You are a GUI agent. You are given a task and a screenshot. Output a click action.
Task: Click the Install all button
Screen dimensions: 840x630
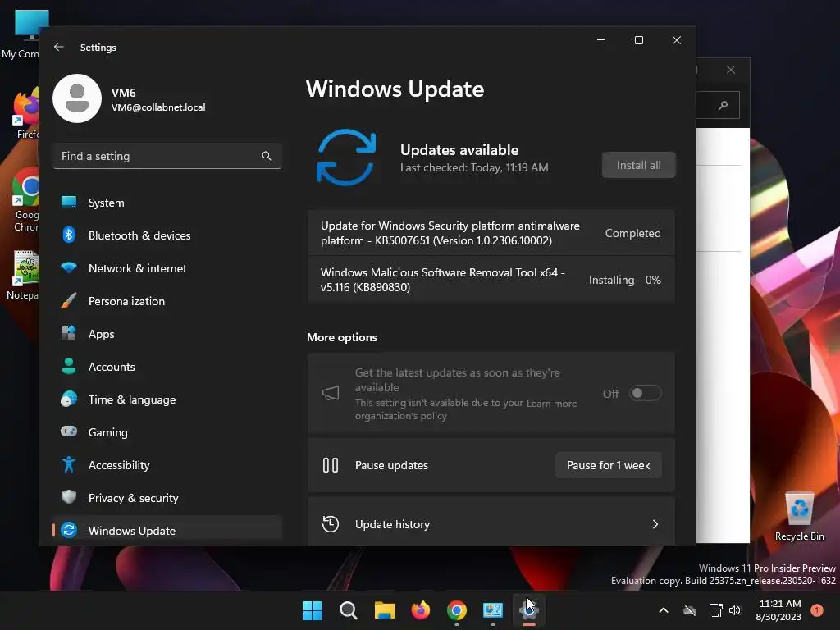638,165
